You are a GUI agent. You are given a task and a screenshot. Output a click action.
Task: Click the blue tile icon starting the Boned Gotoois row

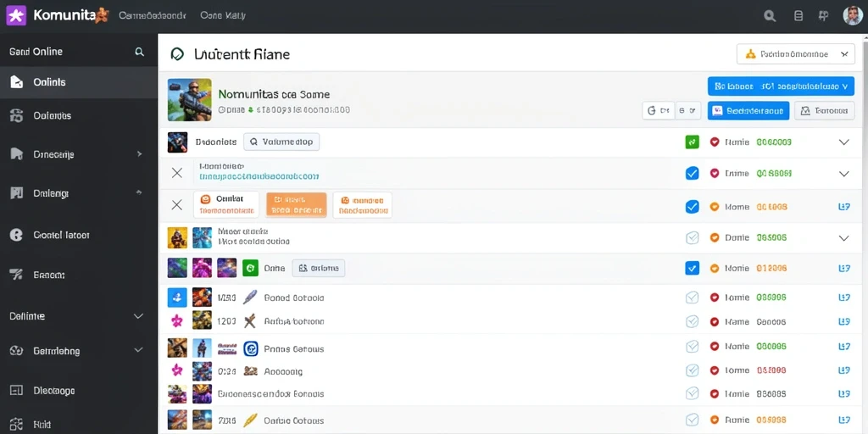point(177,298)
